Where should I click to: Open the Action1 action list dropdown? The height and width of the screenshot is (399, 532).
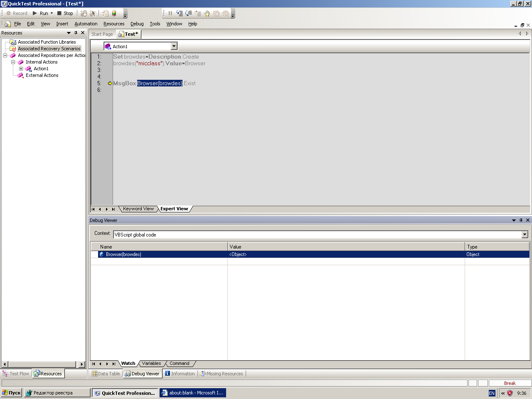click(x=174, y=46)
